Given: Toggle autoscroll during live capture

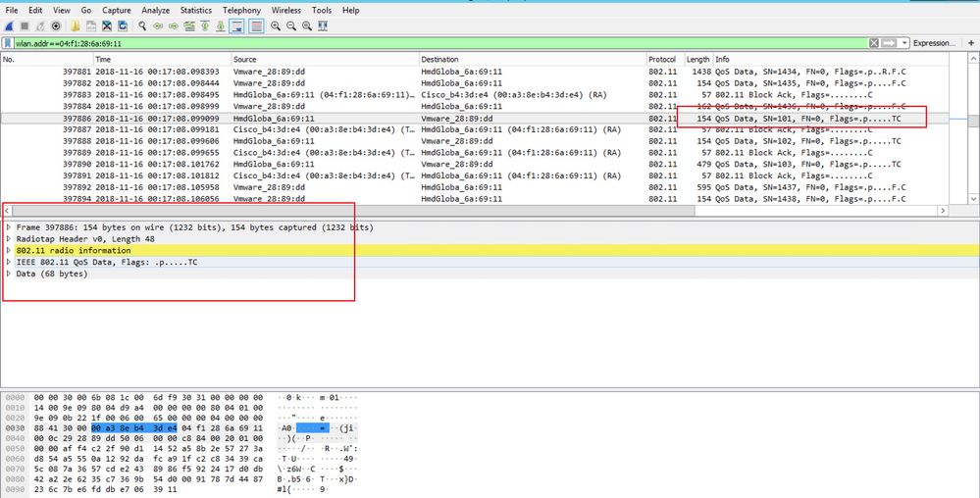Looking at the screenshot, I should tap(236, 26).
